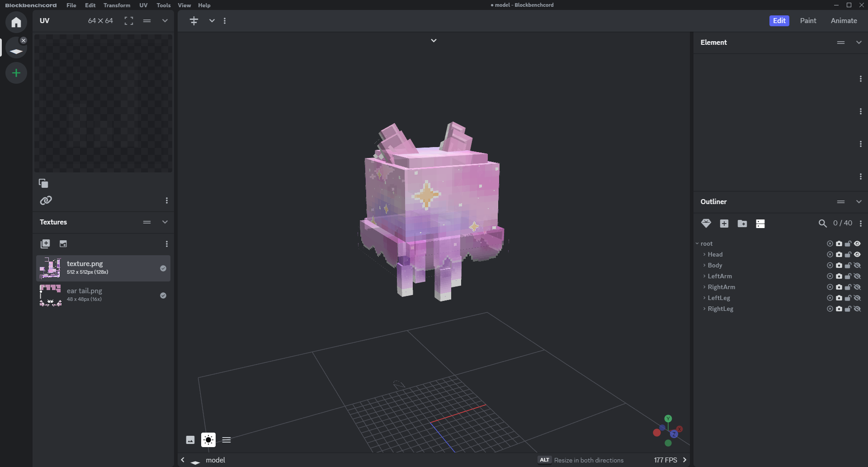Hide the Head group with eye icon
This screenshot has width=868, height=467.
coord(857,255)
